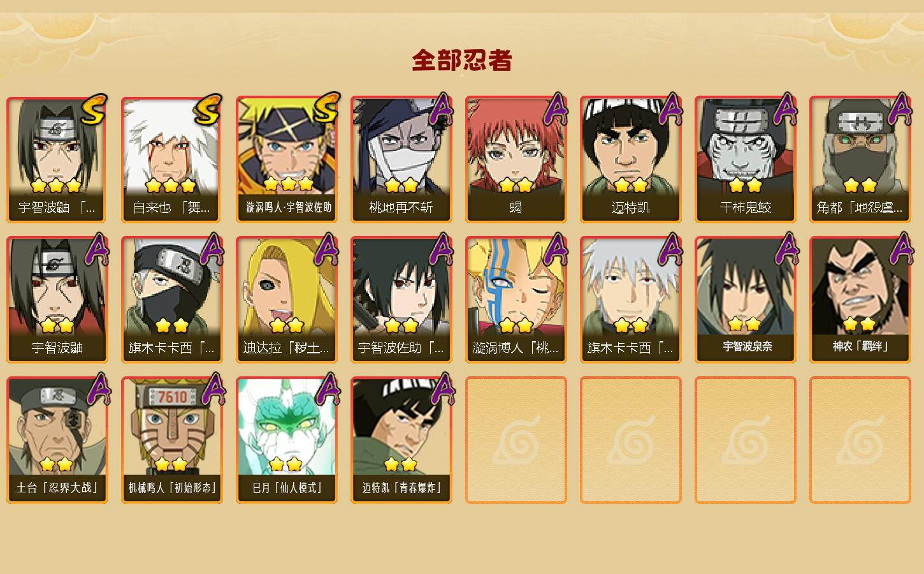This screenshot has width=924, height=574.
Task: Select the red-haired 蝎 card
Action: pos(516,159)
